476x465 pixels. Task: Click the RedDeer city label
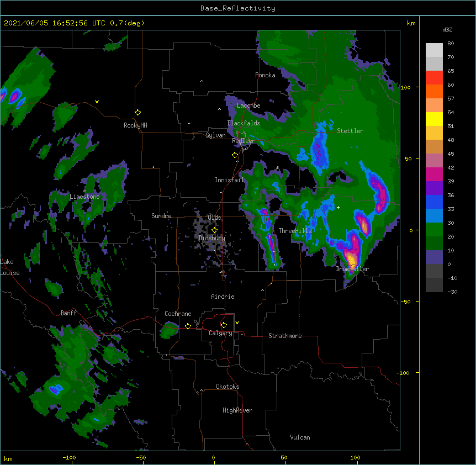[243, 141]
